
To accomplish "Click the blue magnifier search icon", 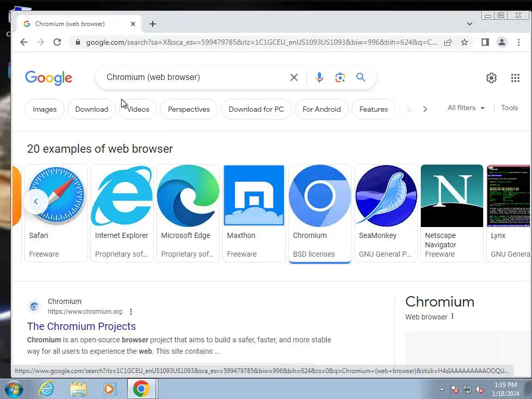I will point(361,77).
